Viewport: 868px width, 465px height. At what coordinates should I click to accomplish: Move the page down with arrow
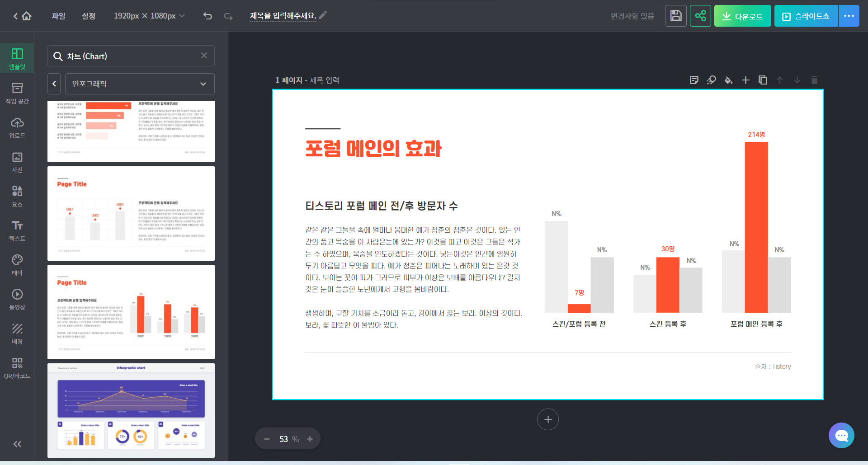(797, 80)
